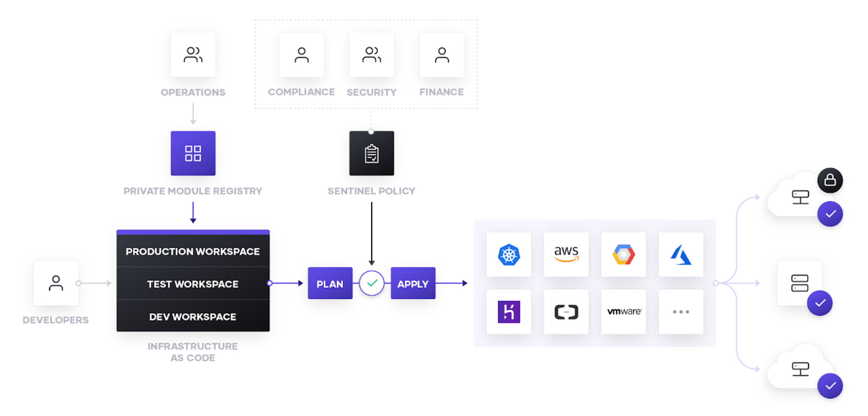Click the Developers person icon
868x416 pixels.
coord(56,283)
